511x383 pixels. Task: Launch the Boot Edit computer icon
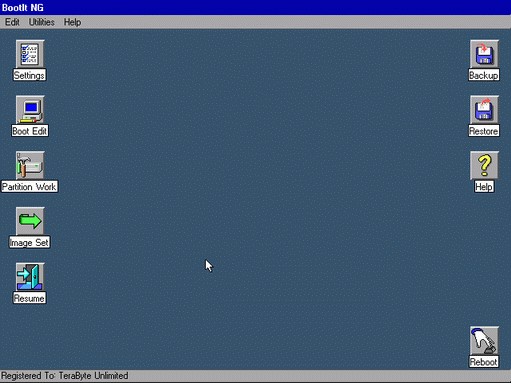coord(30,110)
